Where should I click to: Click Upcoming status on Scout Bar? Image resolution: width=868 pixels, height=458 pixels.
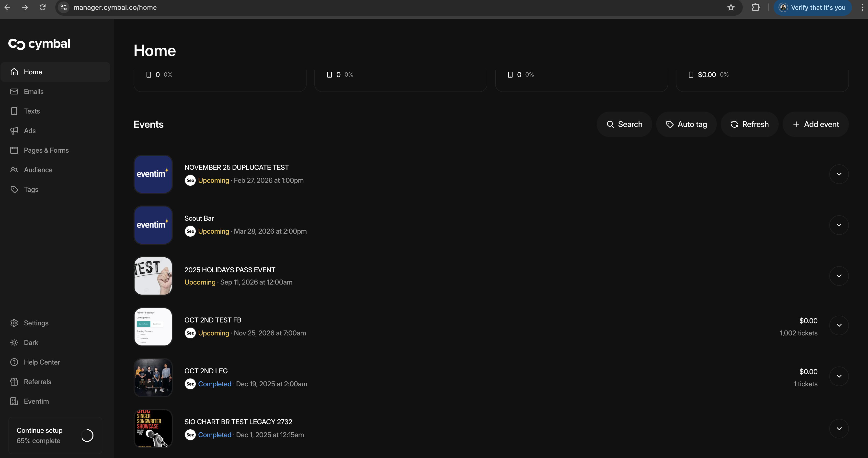pos(213,231)
